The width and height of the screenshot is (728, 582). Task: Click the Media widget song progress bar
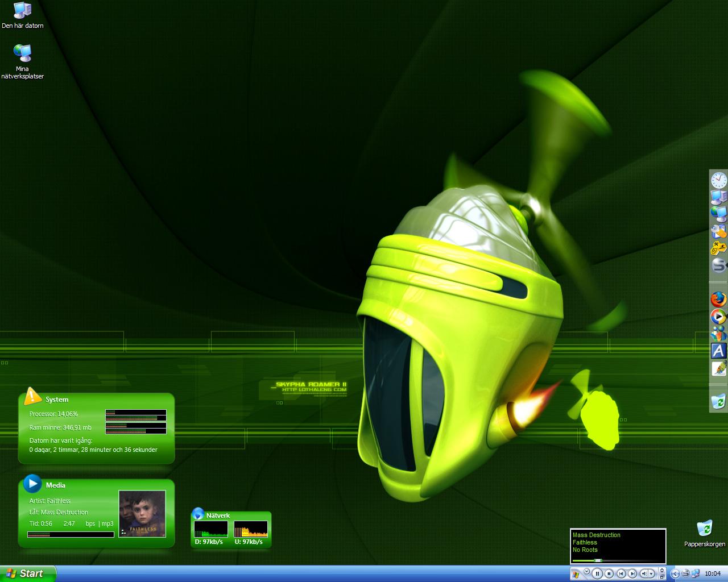tap(71, 534)
